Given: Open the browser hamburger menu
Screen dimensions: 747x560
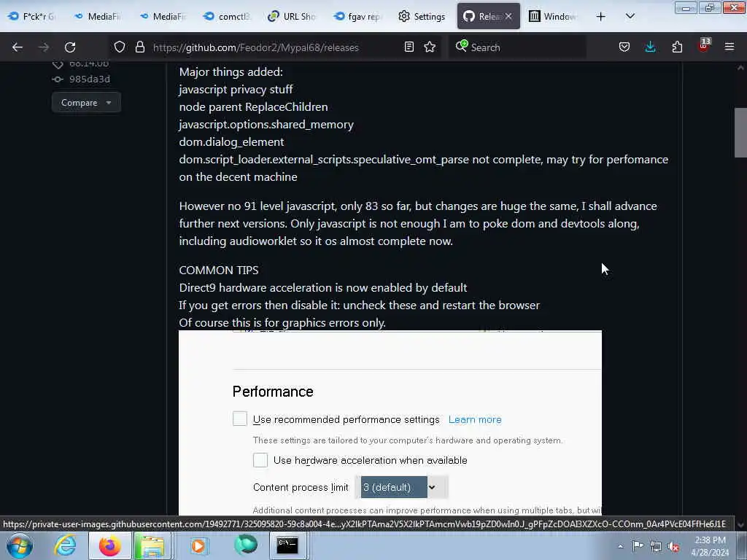Looking at the screenshot, I should pos(729,47).
